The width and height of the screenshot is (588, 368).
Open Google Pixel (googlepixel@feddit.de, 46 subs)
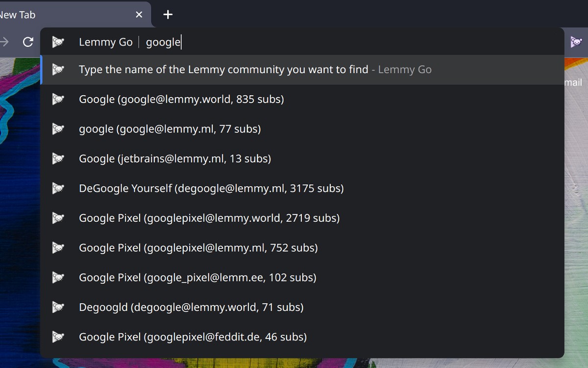pos(193,337)
